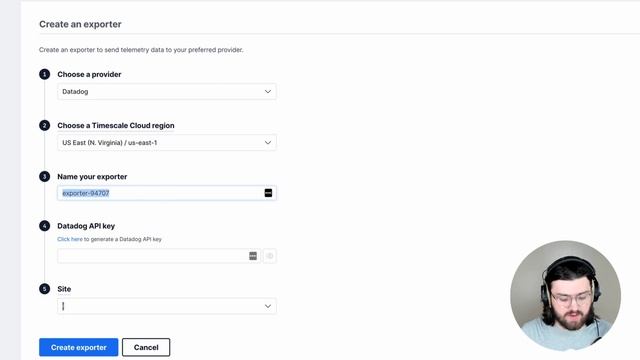Open the Timescale Cloud region dropdown
640x360 pixels.
[x=167, y=142]
